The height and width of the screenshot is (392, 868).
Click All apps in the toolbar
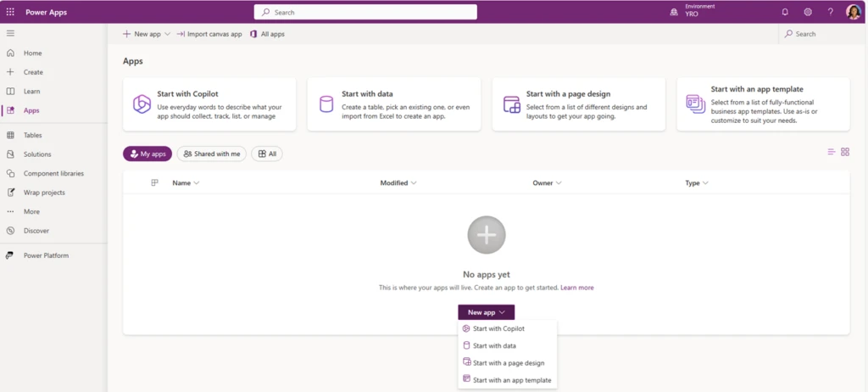click(267, 34)
